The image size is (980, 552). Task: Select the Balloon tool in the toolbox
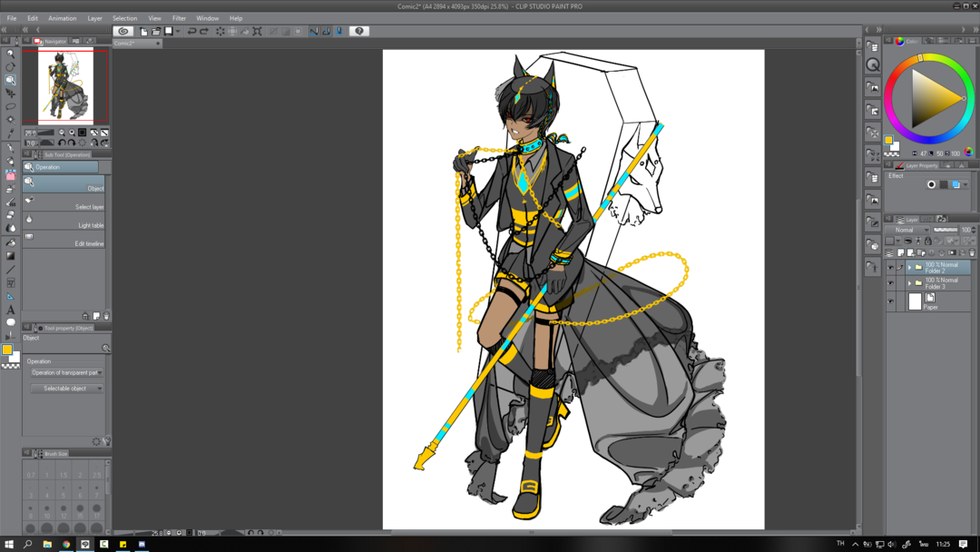[11, 322]
